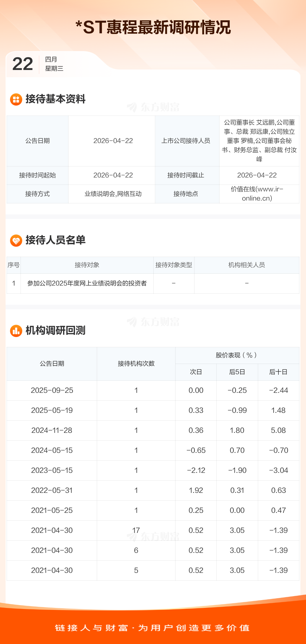
Task: Click the value 5 in 接待机构次数 column
Action: (x=136, y=570)
